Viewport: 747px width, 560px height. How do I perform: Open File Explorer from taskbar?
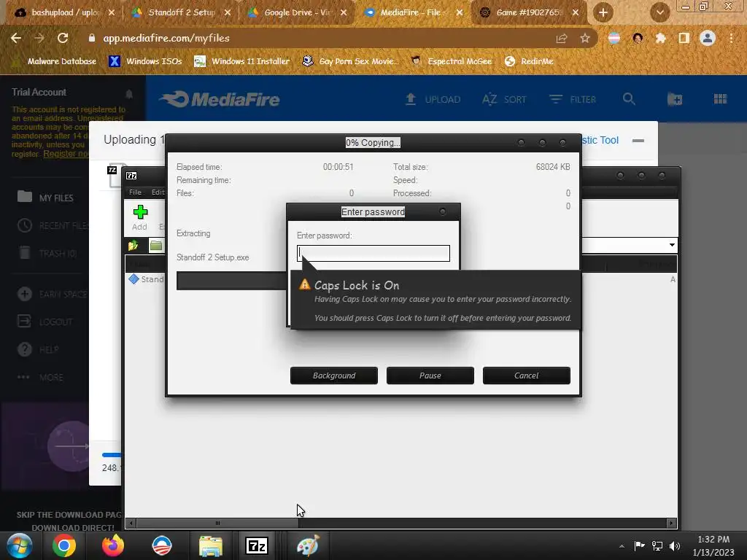[211, 545]
